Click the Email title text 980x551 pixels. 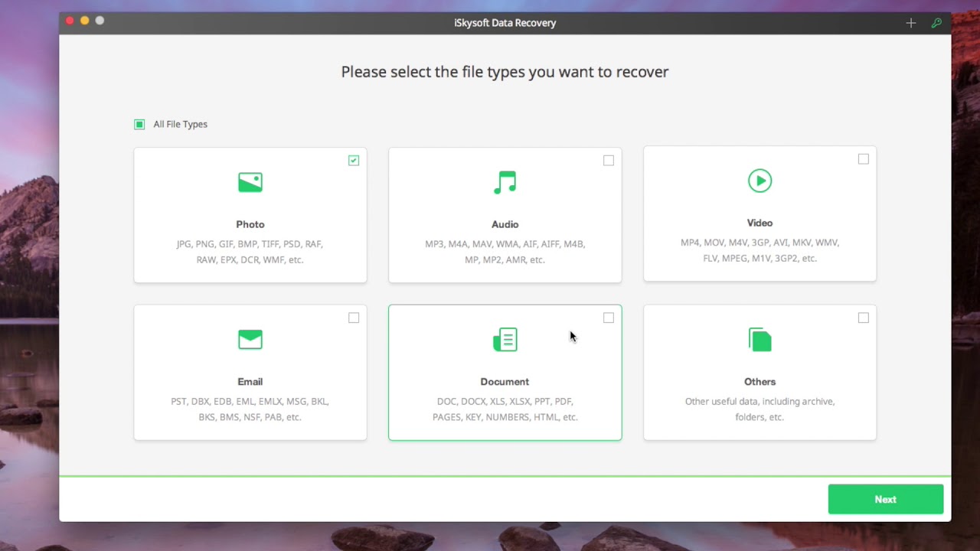[250, 382]
